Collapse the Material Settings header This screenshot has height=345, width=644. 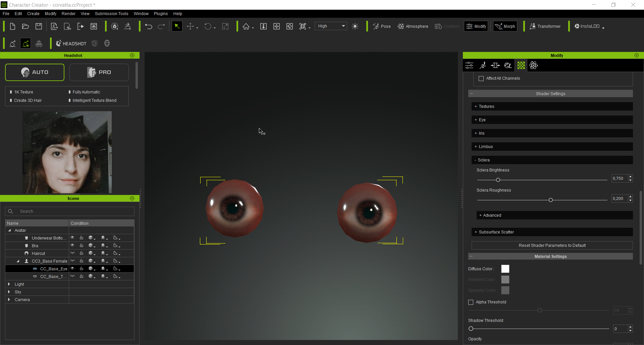pyautogui.click(x=550, y=257)
